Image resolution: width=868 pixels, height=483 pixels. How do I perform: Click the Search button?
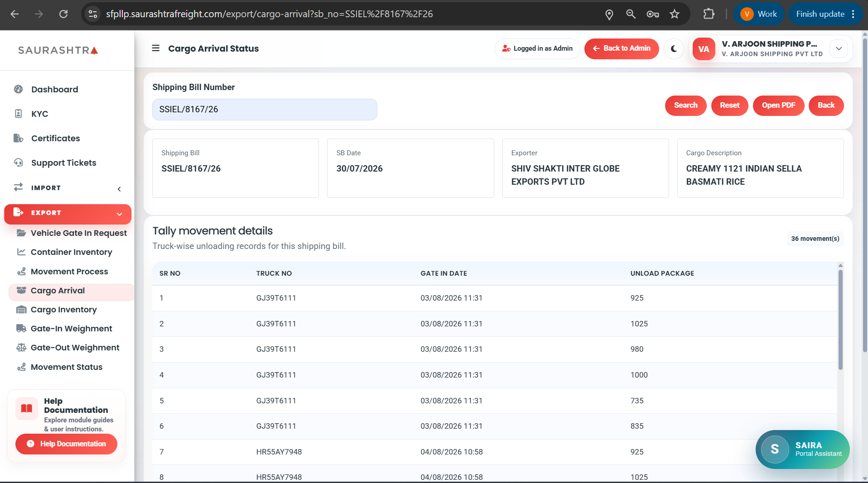pyautogui.click(x=685, y=105)
